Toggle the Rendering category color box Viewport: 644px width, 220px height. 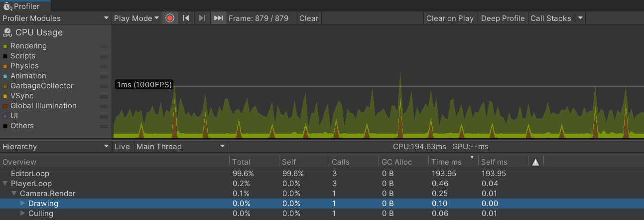(x=5, y=46)
